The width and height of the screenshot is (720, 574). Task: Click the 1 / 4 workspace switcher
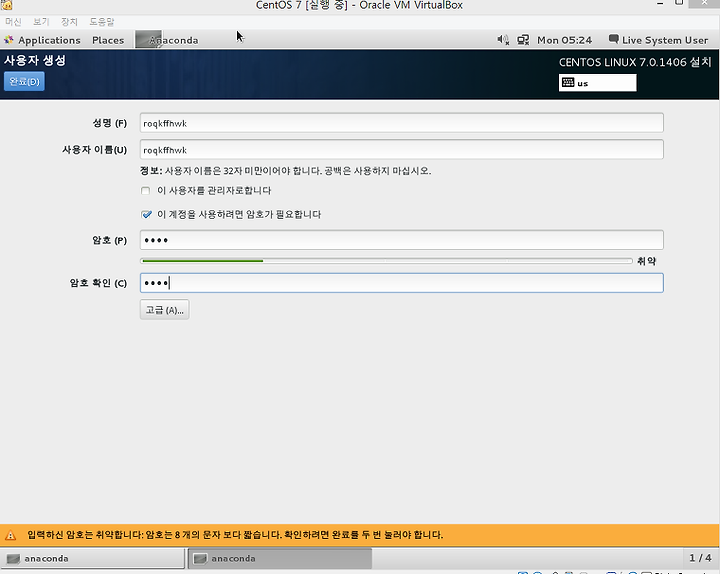coord(700,558)
